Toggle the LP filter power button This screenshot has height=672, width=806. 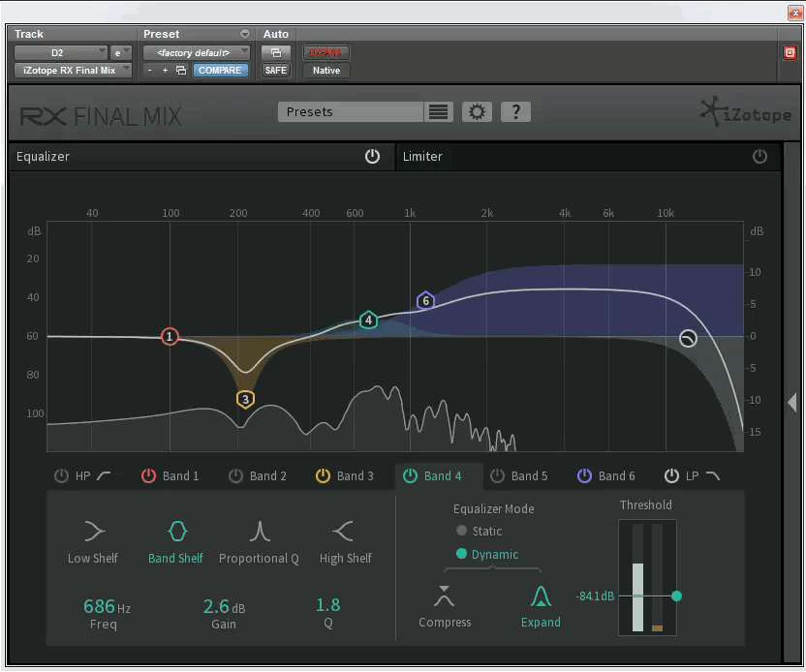(x=671, y=476)
